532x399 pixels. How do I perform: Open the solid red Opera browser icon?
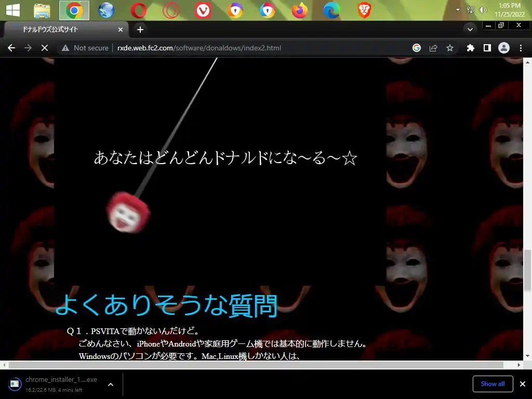138,10
